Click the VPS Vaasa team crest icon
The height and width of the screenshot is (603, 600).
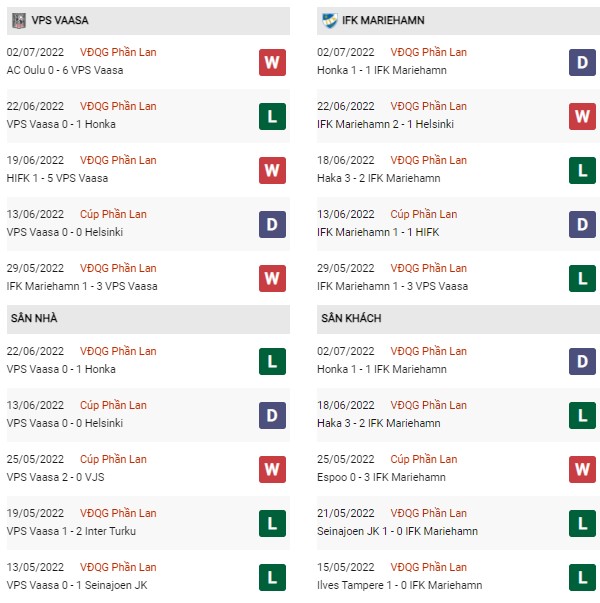[x=18, y=20]
